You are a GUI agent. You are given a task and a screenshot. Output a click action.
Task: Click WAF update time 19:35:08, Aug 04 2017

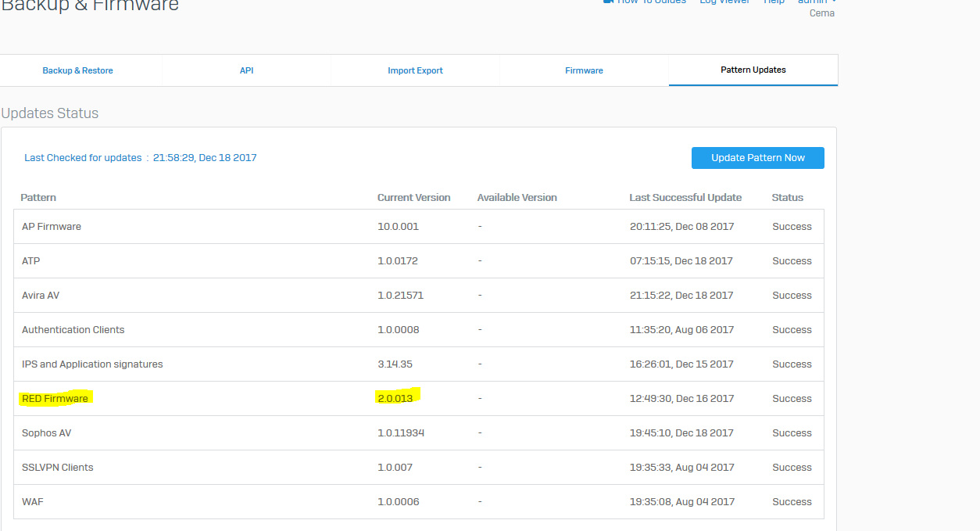(x=682, y=502)
